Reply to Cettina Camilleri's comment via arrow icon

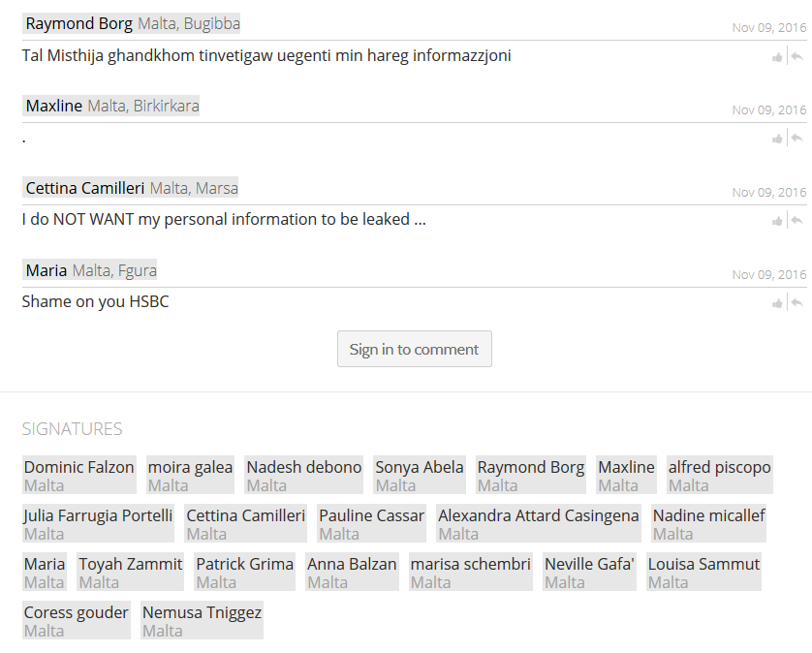(797, 220)
